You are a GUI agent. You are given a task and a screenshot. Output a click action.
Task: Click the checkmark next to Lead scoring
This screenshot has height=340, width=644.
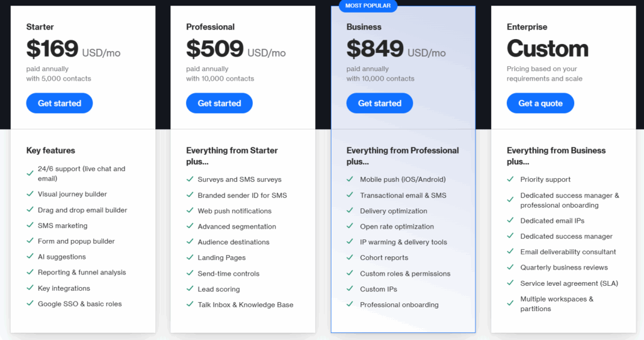click(190, 289)
